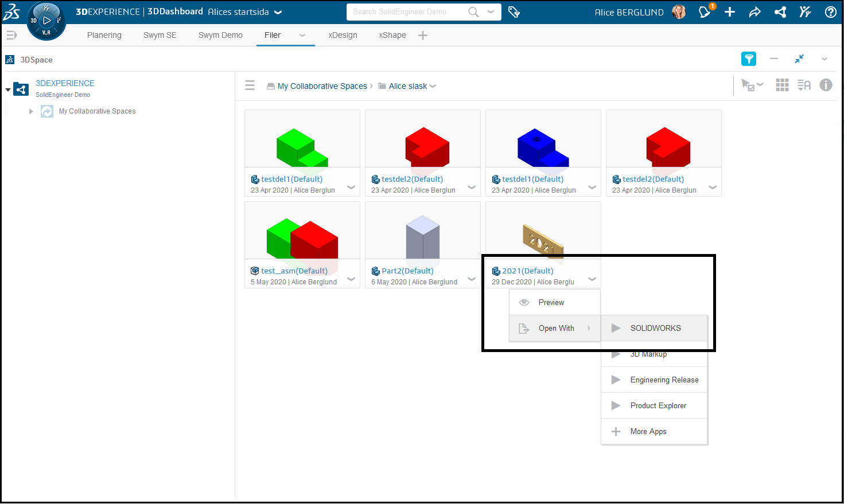
Task: Click the plus add content icon
Action: point(730,12)
